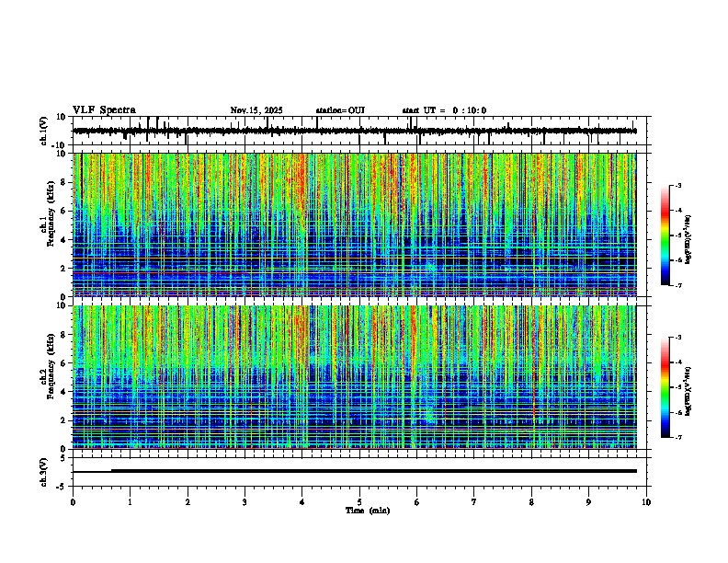Viewport: 728px width, 563px height.
Task: Click the 'ch.3(V)' axis label
Action: click(44, 472)
